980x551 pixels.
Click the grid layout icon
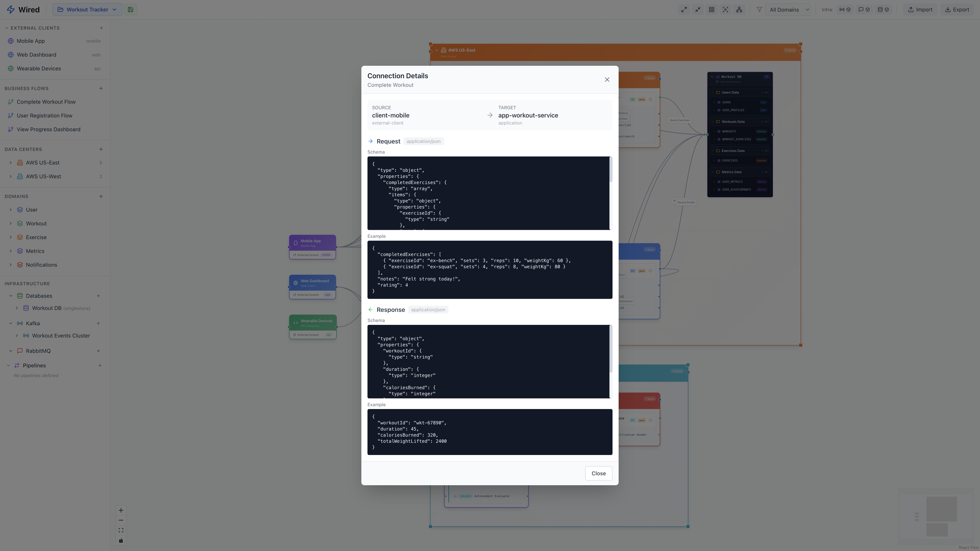click(711, 9)
